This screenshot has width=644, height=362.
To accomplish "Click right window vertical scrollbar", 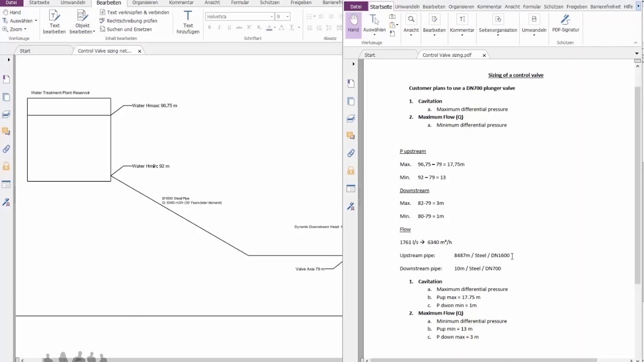I will click(637, 186).
